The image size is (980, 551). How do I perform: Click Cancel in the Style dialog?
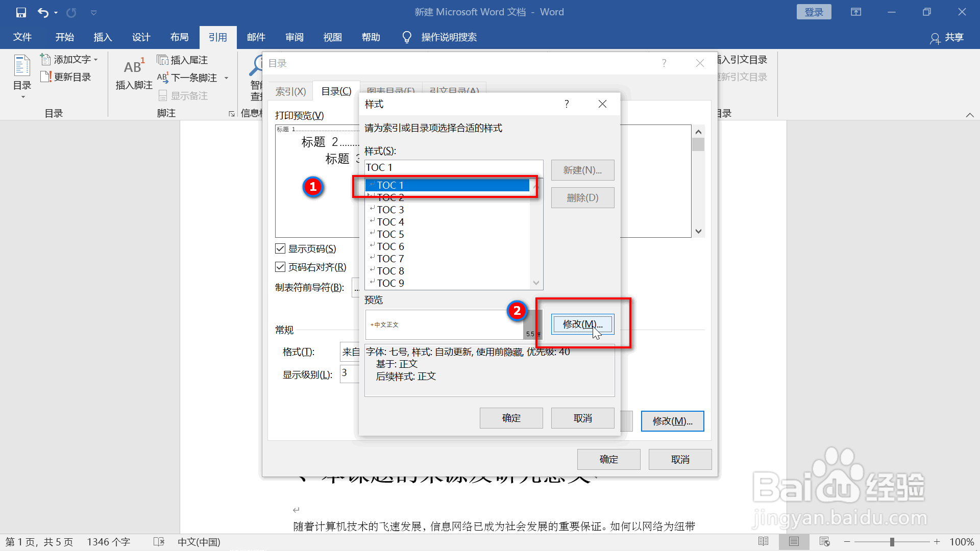pos(582,418)
